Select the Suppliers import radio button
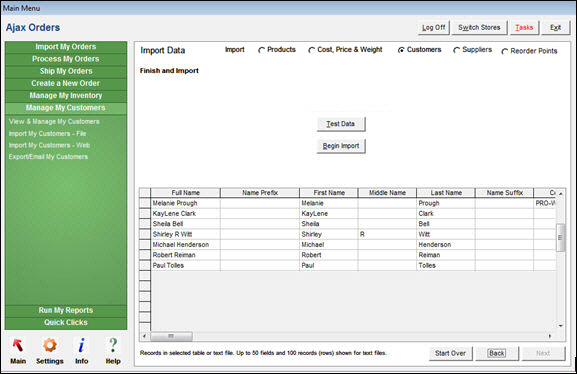 click(457, 50)
